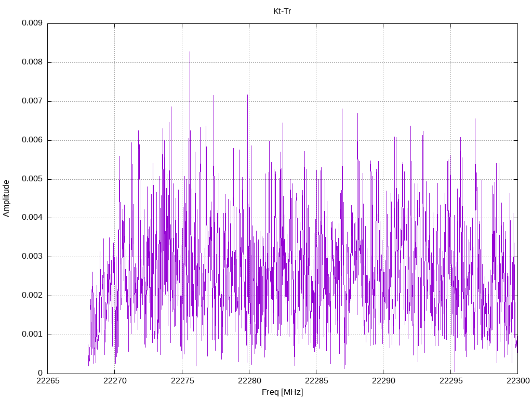
Task: Click the plot title Kt-Tr
Action: (282, 11)
